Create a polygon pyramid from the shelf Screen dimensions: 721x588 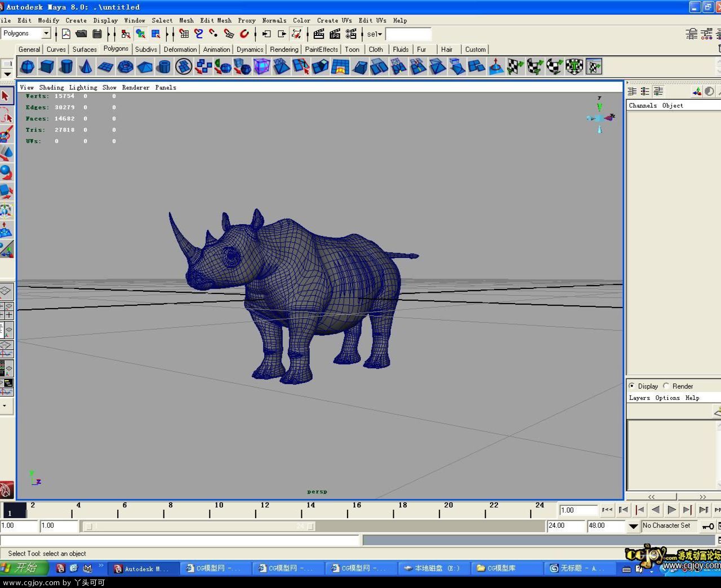pos(145,67)
